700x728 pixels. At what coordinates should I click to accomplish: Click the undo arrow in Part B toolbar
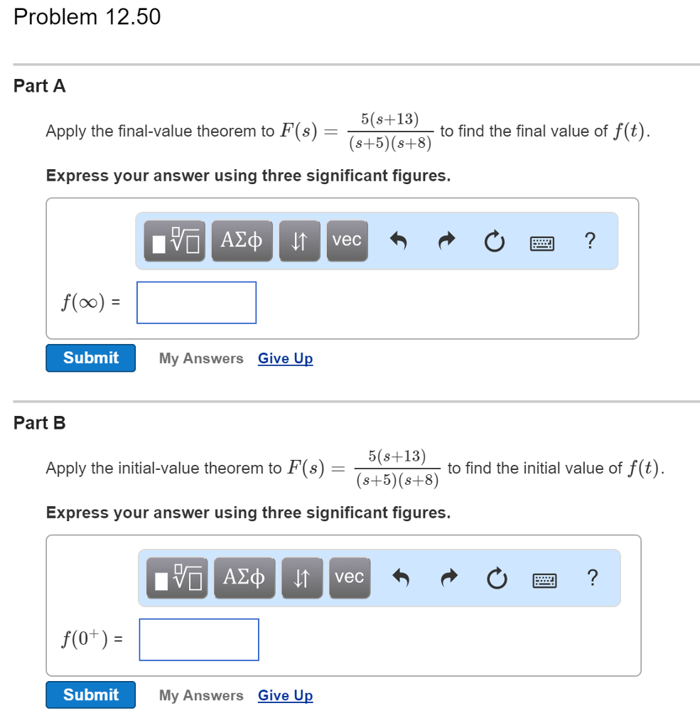click(401, 578)
